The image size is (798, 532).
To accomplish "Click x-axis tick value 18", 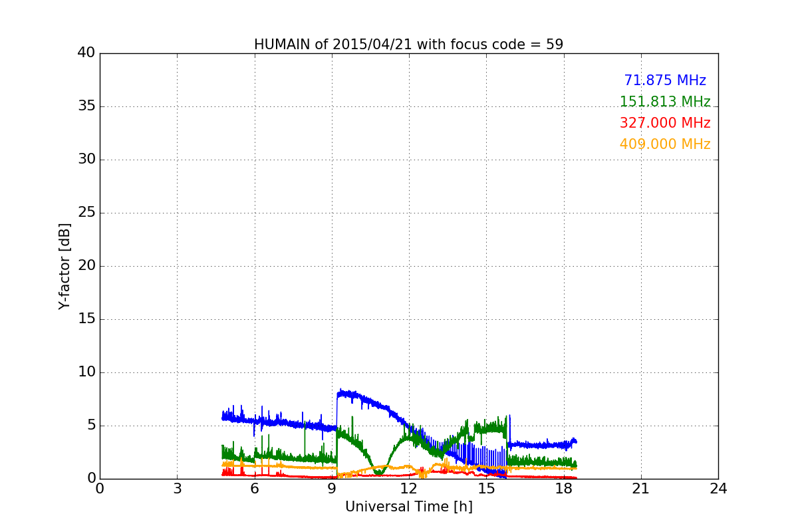I will tap(564, 488).
